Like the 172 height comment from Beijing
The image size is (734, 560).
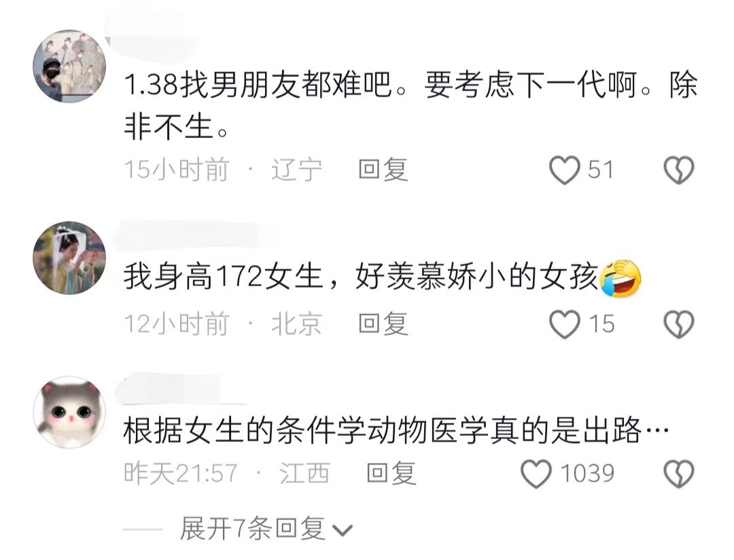click(565, 324)
